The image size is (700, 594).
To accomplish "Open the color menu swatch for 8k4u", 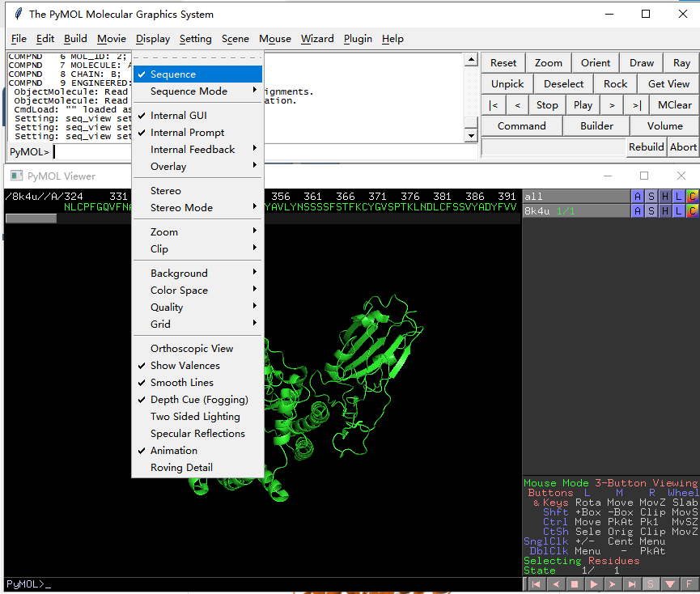I will [x=692, y=211].
